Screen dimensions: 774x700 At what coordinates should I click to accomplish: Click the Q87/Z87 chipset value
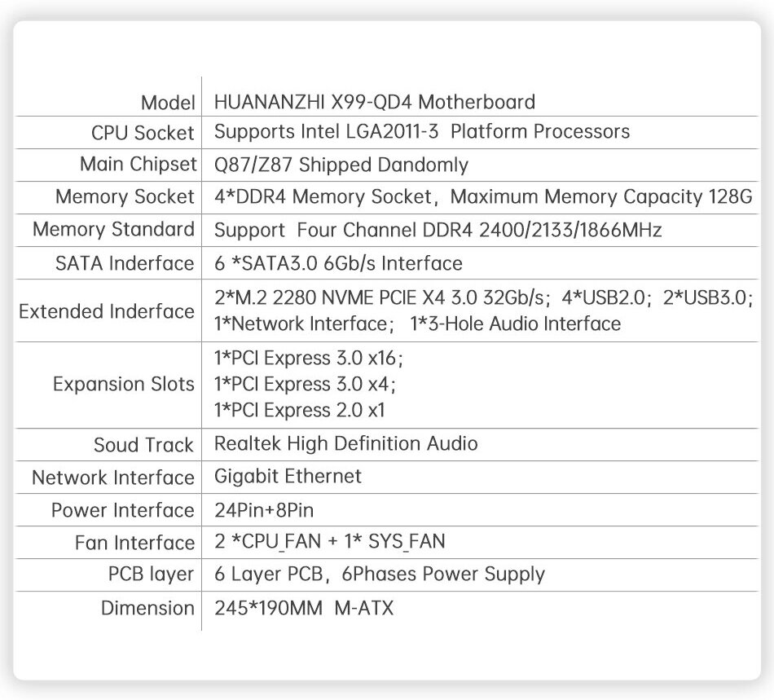[x=341, y=165]
